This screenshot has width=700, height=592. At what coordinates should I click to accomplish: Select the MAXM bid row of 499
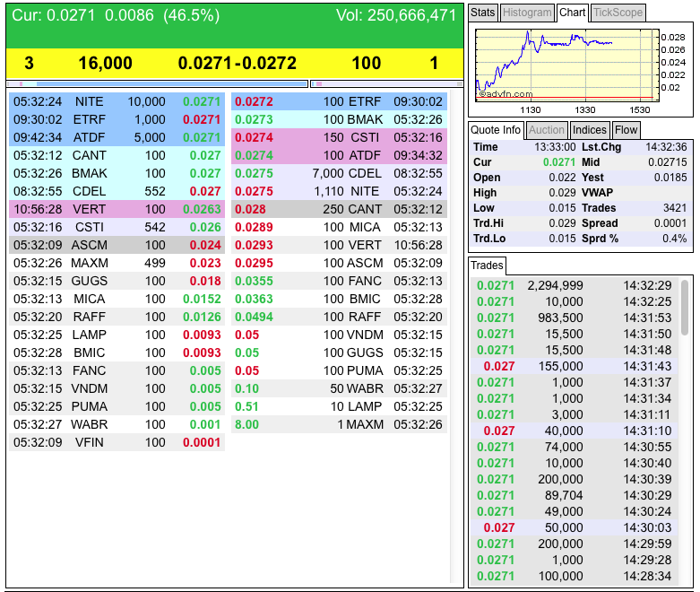coord(117,263)
